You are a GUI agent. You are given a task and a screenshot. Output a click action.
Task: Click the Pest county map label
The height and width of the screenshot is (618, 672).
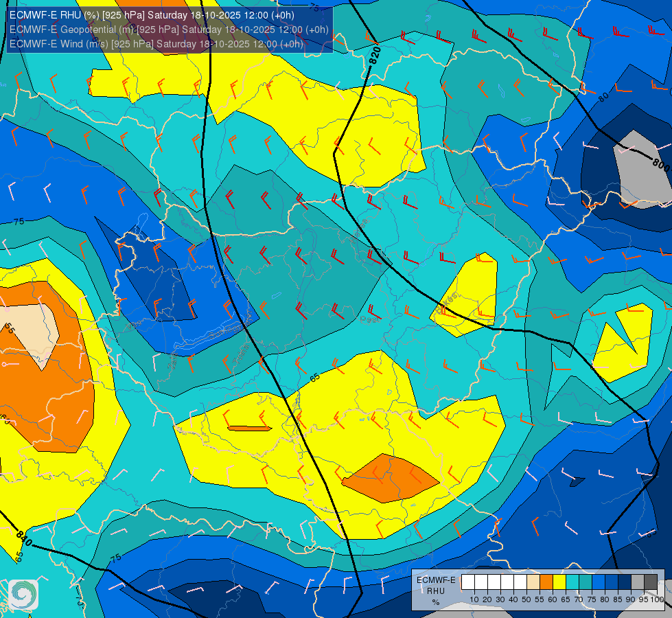click(x=368, y=319)
